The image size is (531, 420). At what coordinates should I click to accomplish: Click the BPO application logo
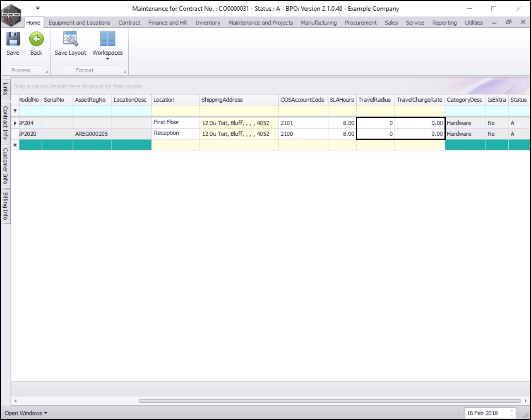[x=11, y=15]
